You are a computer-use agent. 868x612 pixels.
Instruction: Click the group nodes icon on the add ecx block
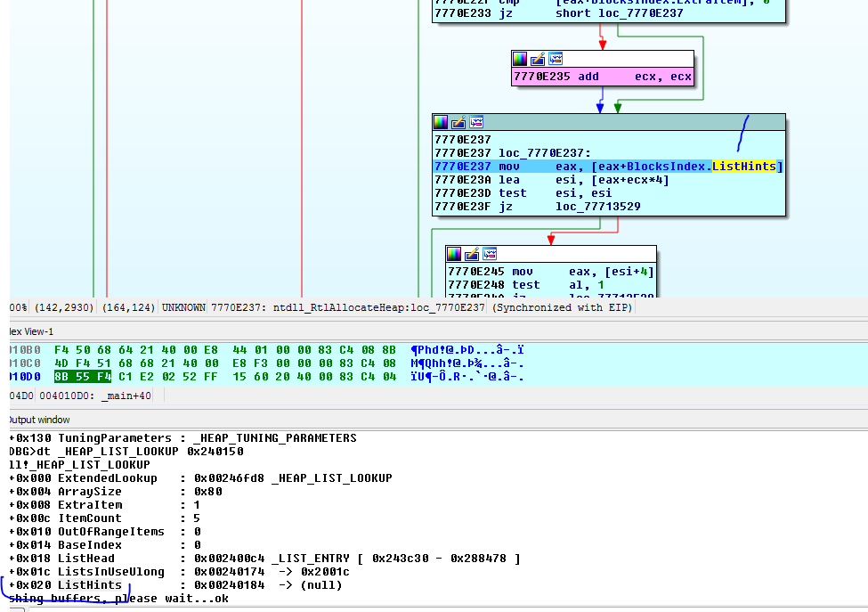pos(556,59)
